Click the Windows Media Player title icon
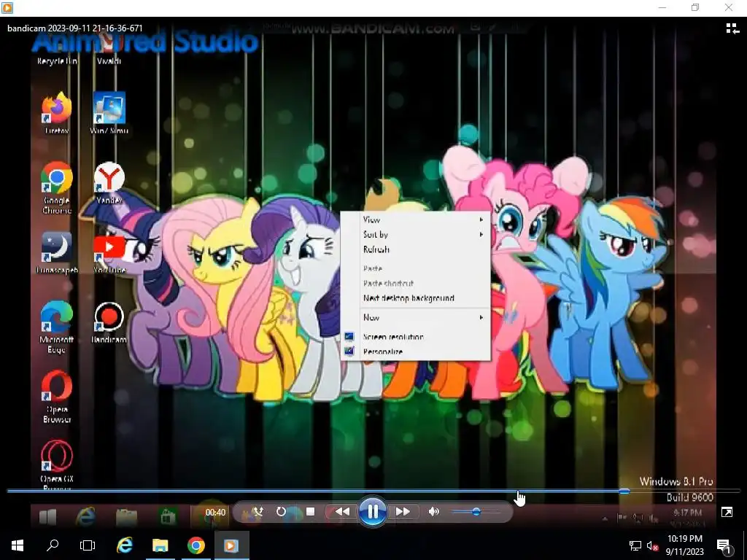This screenshot has width=747, height=560. [x=7, y=7]
